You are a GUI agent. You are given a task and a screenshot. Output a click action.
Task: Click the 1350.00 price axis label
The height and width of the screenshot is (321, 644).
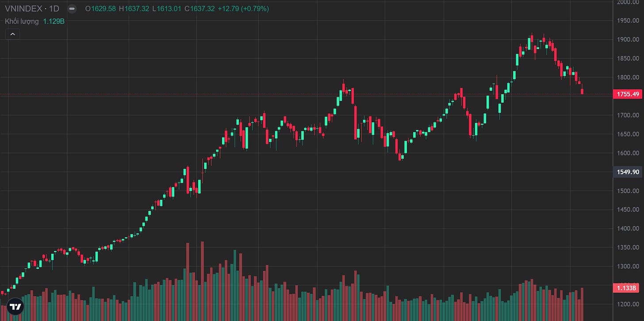coord(629,248)
